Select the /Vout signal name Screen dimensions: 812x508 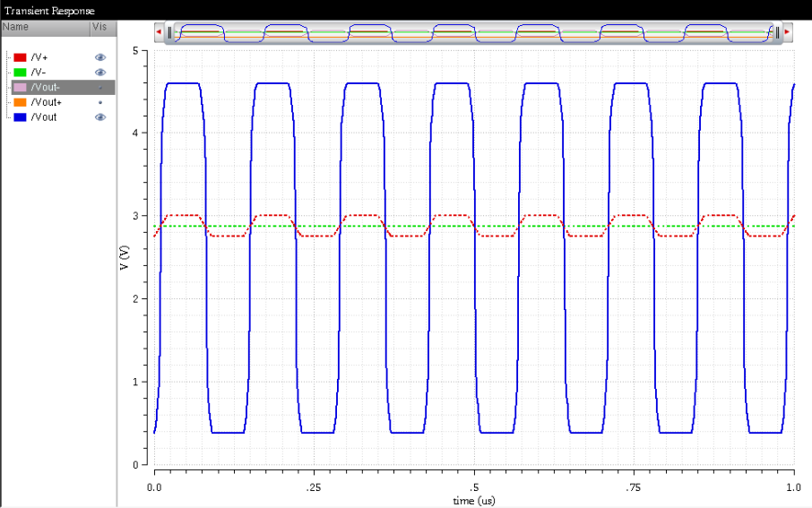click(x=44, y=117)
